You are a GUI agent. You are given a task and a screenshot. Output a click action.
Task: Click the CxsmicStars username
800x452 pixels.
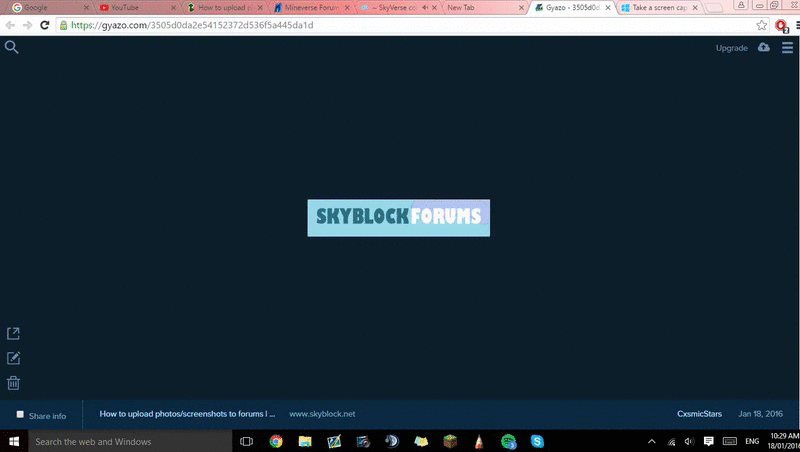[x=699, y=414]
